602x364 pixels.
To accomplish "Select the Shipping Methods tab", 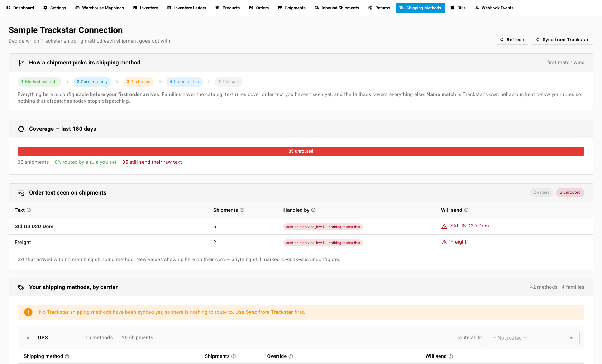I will [x=421, y=8].
